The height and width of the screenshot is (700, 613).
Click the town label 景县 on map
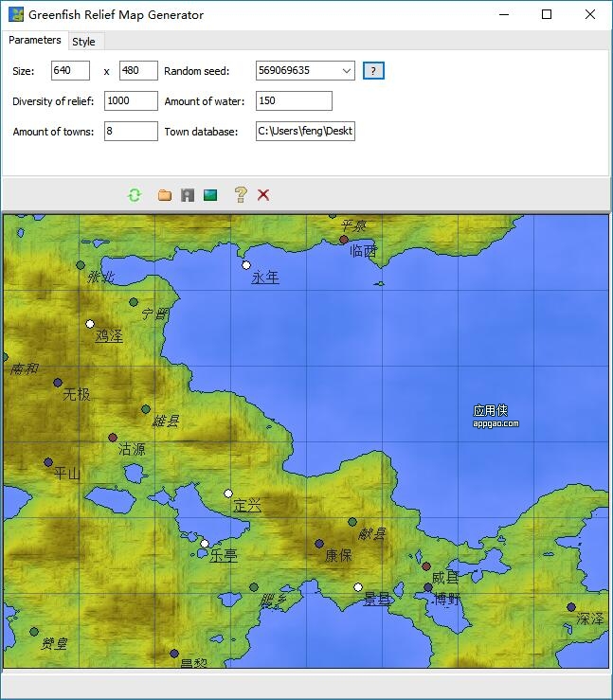coord(377,599)
